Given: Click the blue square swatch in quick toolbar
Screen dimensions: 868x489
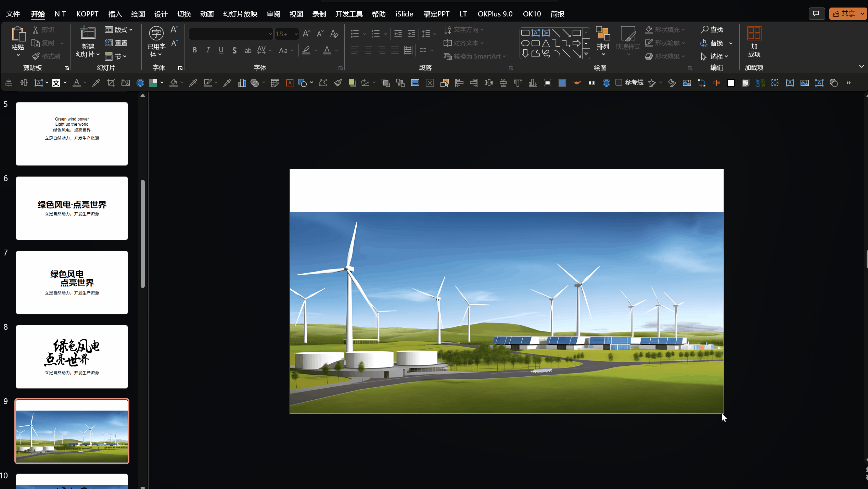Looking at the screenshot, I should click(x=562, y=83).
